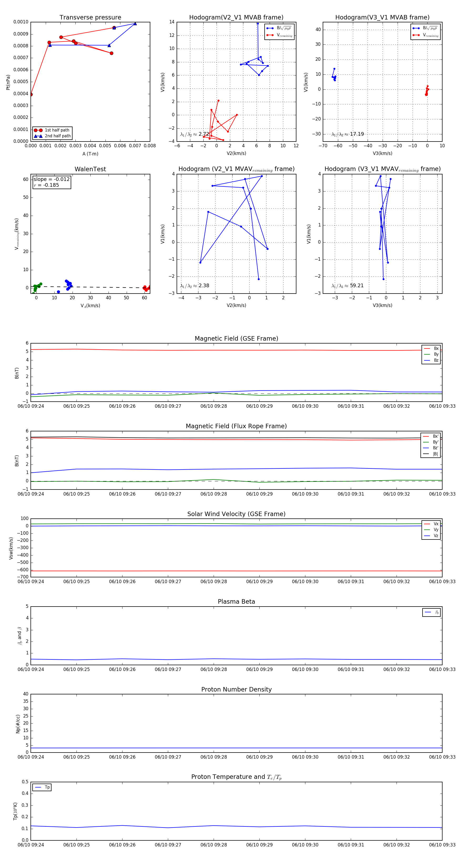Click the λ1/λ3 ≈ 17.19 annotation

tap(347, 134)
